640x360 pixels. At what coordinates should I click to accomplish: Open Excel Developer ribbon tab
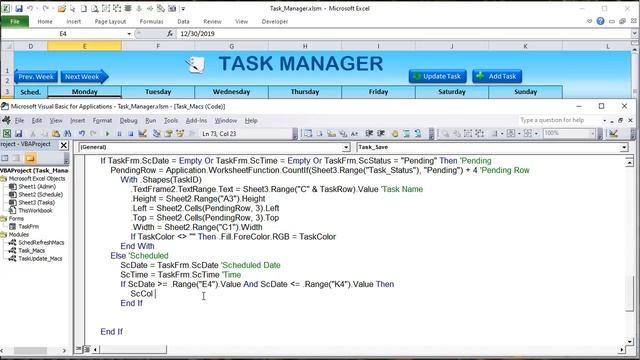click(275, 22)
